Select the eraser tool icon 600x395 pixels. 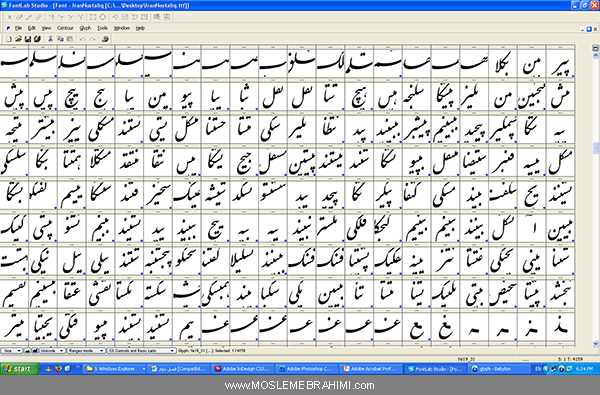pyautogui.click(x=19, y=17)
